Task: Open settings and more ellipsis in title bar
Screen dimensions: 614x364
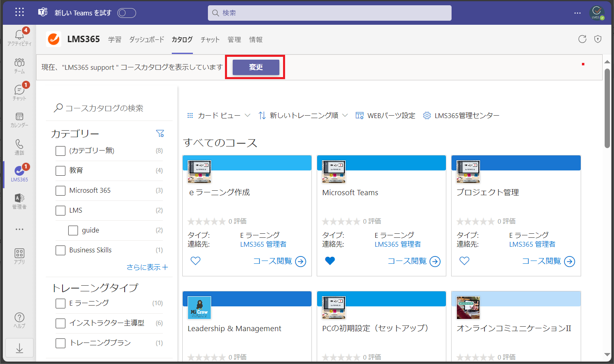Action: 577,13
